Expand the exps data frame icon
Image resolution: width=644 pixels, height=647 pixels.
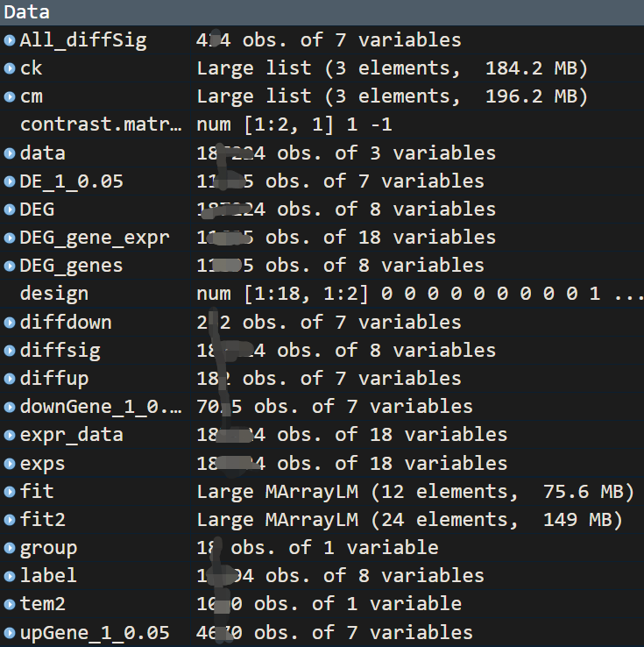pyautogui.click(x=10, y=464)
